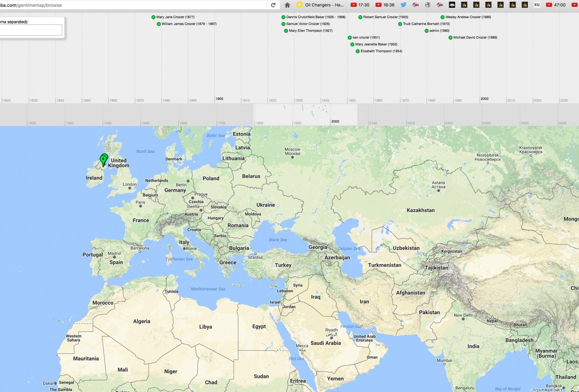Open the Oil Changers bookmark

(320, 5)
